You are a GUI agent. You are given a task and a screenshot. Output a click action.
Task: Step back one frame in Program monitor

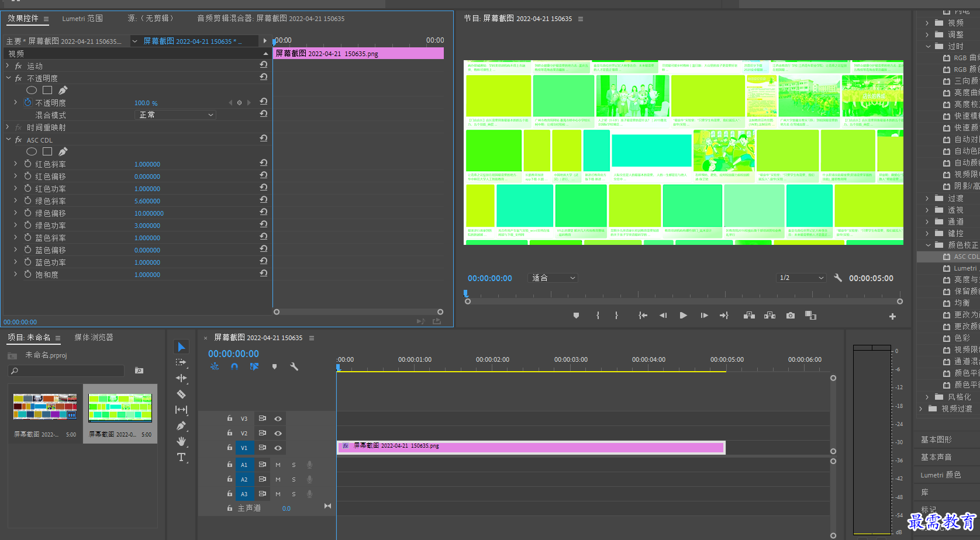(662, 316)
